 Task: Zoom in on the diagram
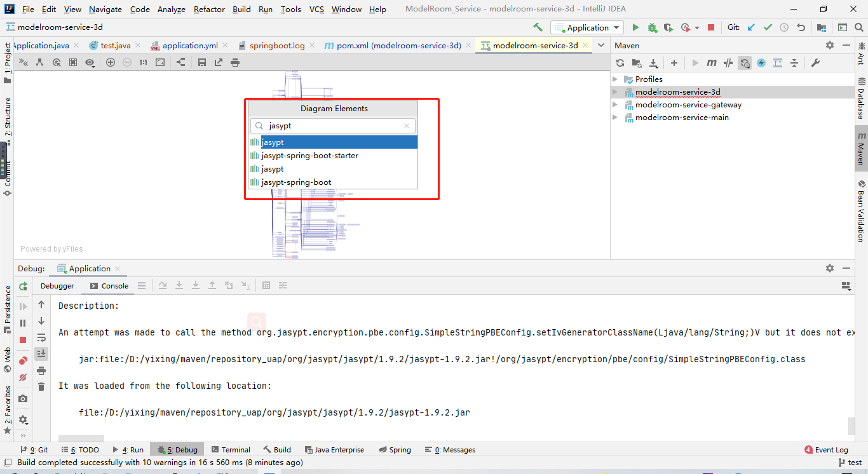(x=111, y=62)
